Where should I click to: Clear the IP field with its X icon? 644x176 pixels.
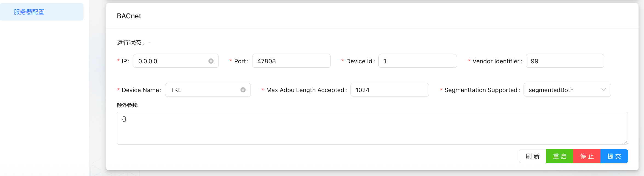tap(211, 61)
